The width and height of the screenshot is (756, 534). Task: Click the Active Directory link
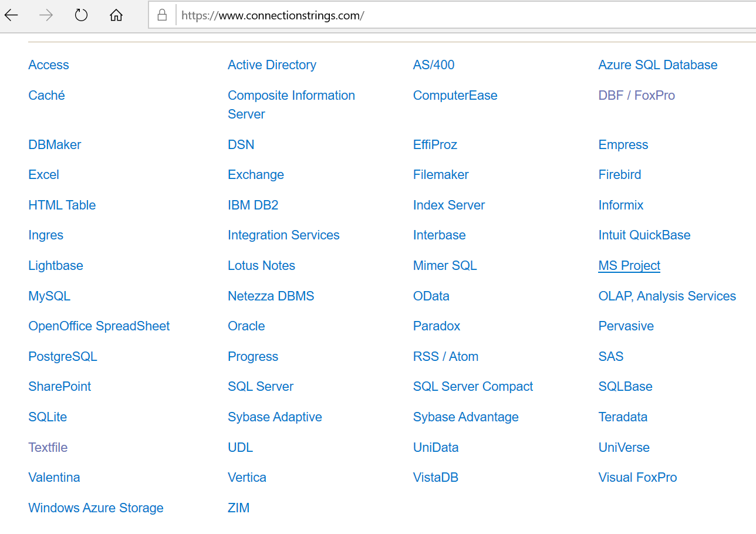(x=272, y=65)
